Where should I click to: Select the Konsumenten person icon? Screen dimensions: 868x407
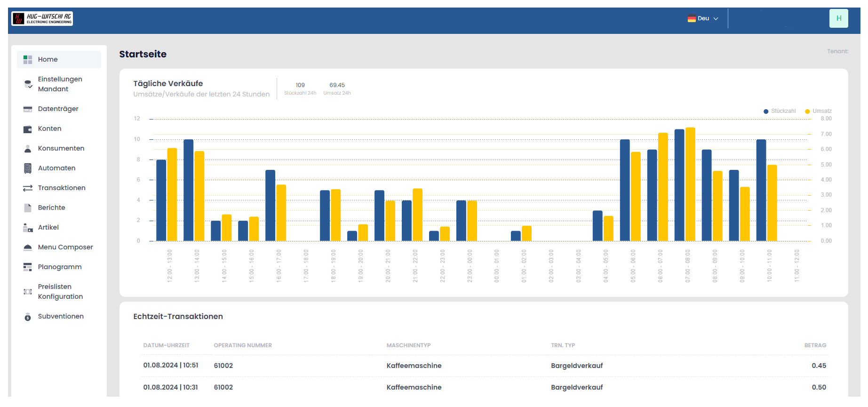click(28, 149)
